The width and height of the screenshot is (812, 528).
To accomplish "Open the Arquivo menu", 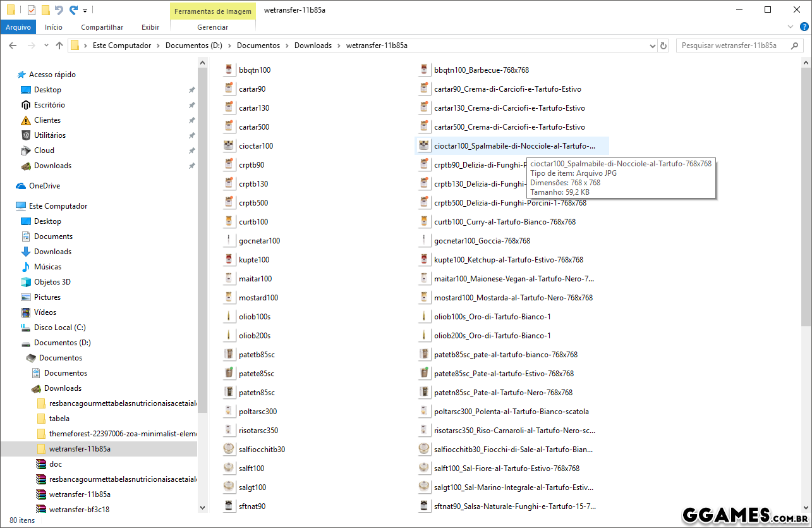I will [18, 27].
